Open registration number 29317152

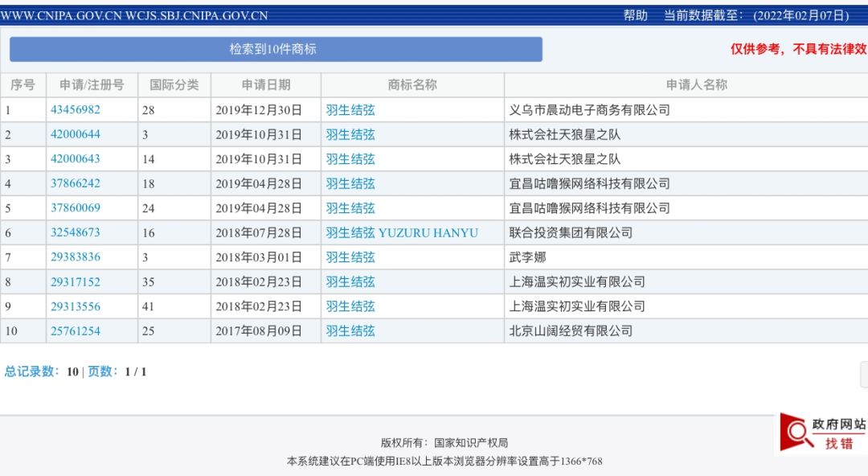76,281
